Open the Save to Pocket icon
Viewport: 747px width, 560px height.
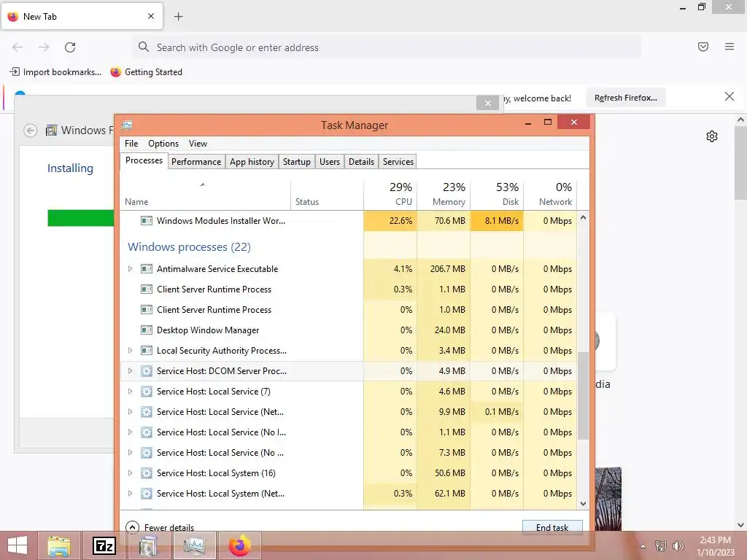coord(703,47)
